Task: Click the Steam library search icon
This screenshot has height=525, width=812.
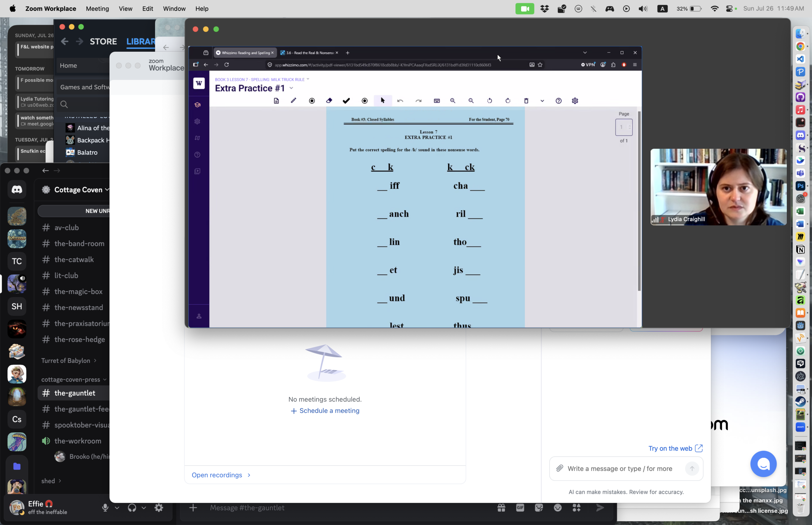Action: coord(64,104)
